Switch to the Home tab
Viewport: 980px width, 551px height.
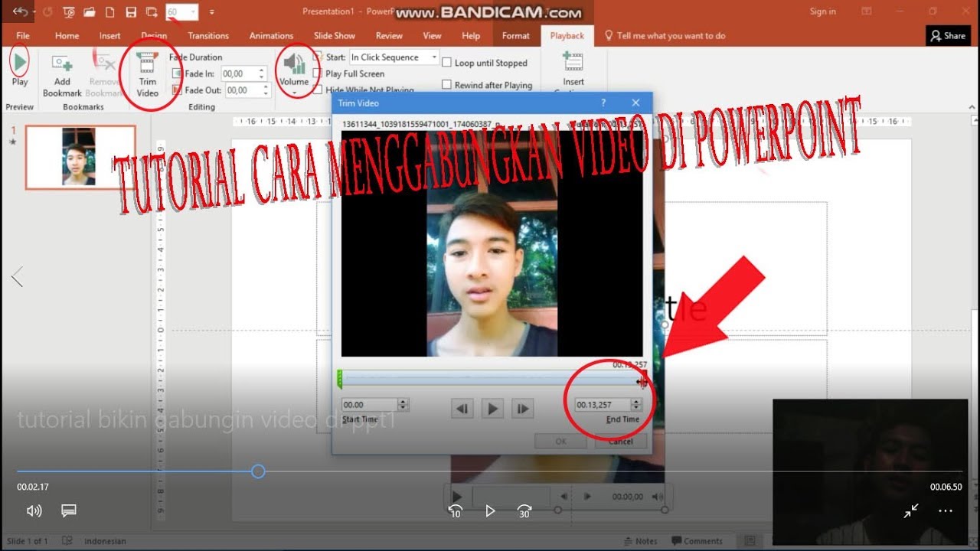(x=67, y=35)
